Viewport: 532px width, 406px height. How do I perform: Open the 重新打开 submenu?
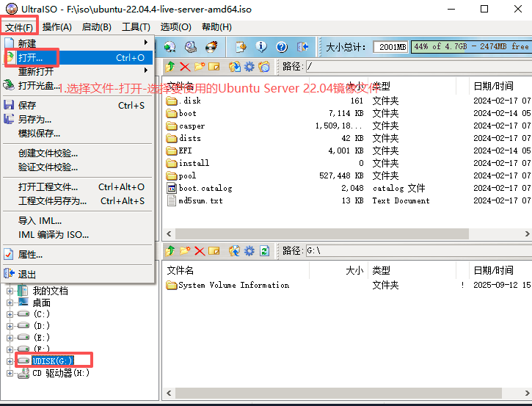(x=78, y=71)
